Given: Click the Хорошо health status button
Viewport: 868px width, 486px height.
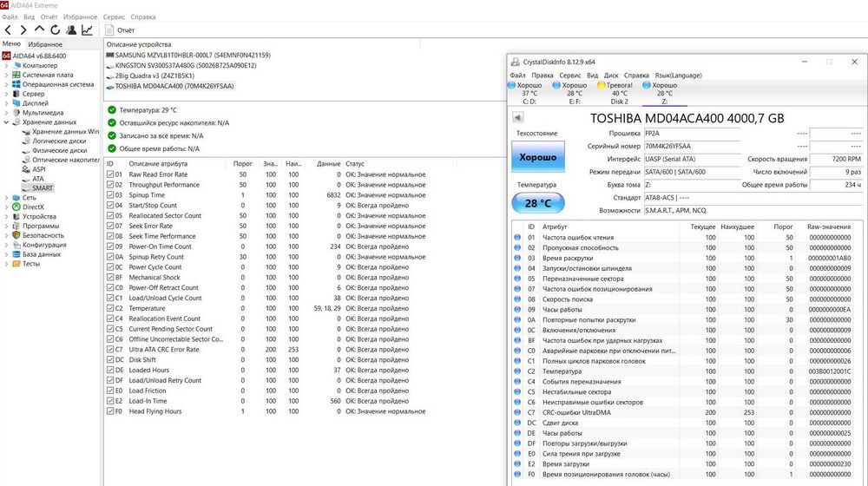Looking at the screenshot, I should (538, 157).
